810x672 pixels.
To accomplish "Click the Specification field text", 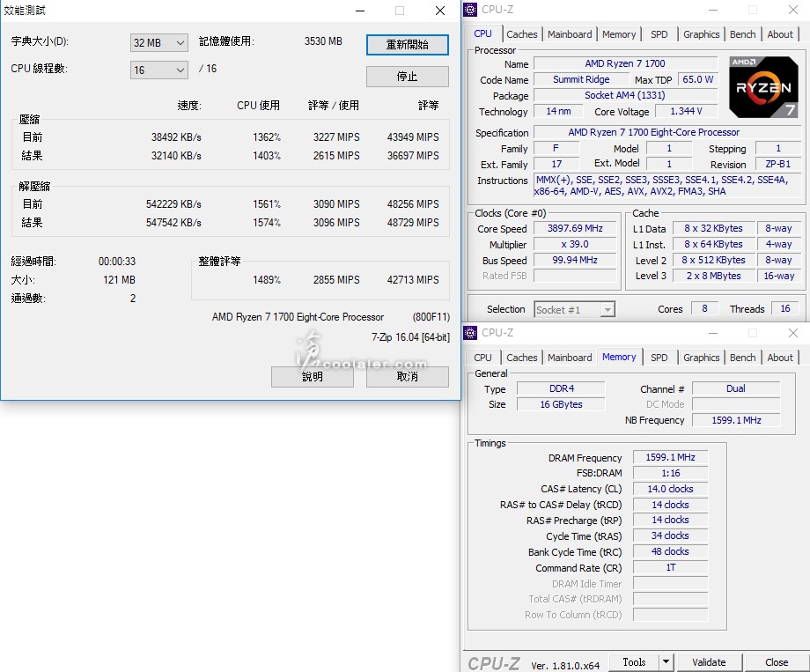I will coord(653,132).
